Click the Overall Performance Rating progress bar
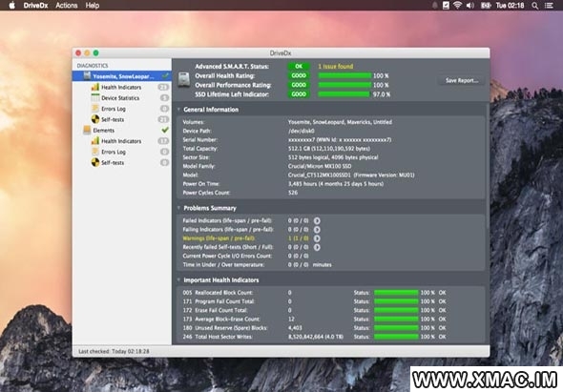Image resolution: width=563 pixels, height=392 pixels. point(344,85)
